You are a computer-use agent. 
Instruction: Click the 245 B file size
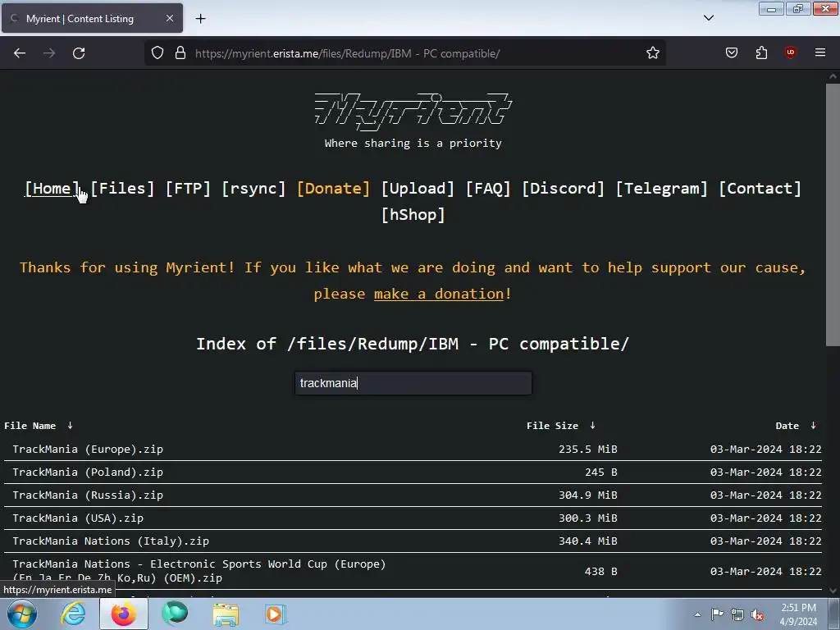click(x=601, y=472)
